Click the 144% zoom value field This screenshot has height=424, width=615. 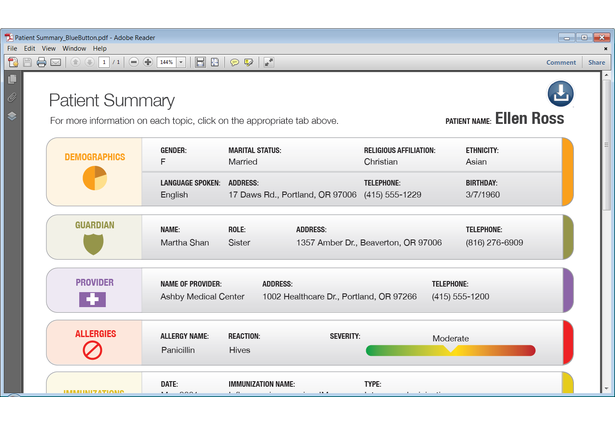pyautogui.click(x=167, y=62)
